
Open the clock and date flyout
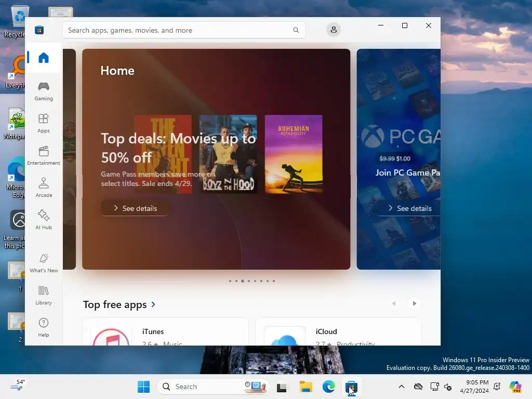(x=474, y=387)
